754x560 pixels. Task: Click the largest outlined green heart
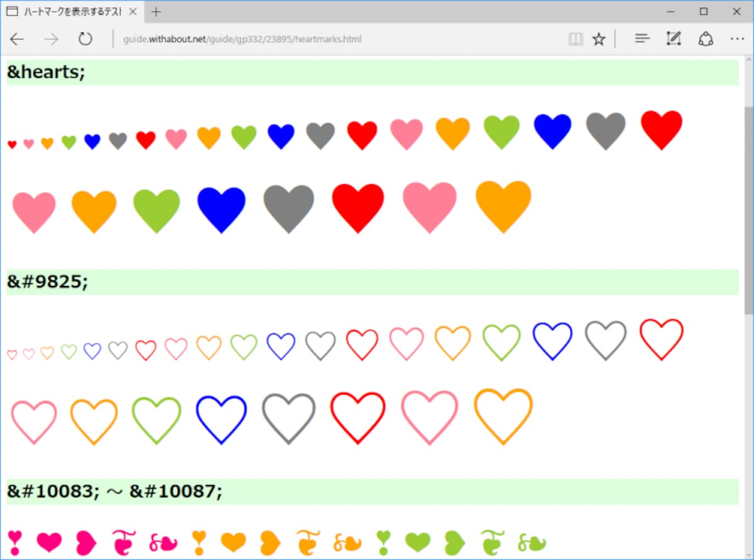pos(156,420)
